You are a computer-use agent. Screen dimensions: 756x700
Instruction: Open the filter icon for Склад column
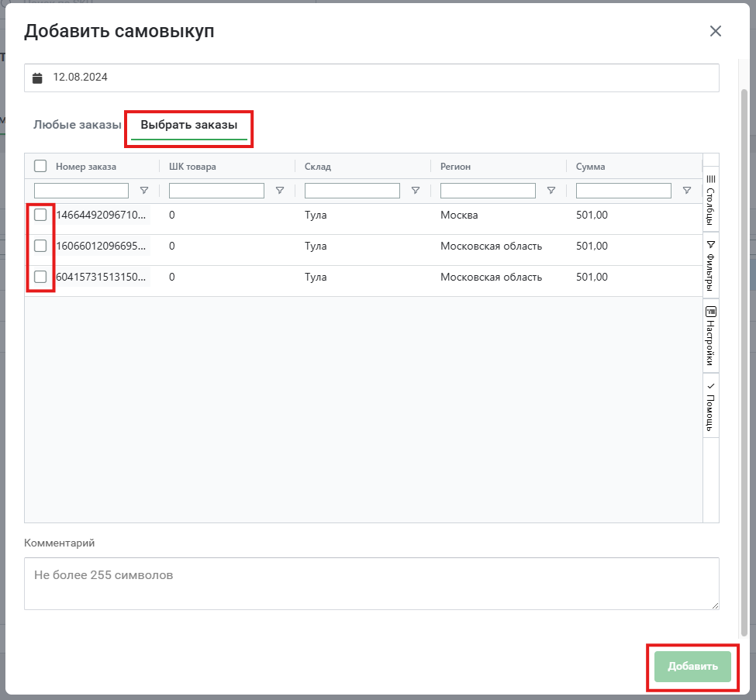tap(416, 191)
